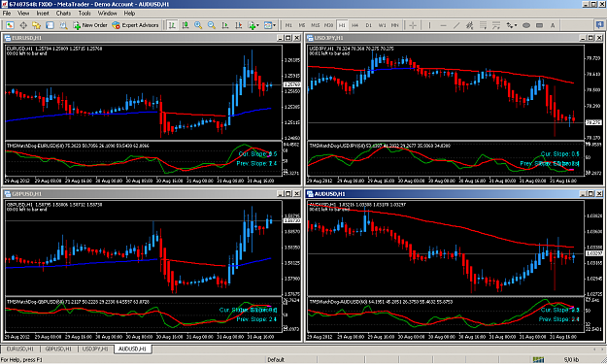The height and width of the screenshot is (364, 607).
Task: Select the Fibonacci retracement tool
Action: pos(483,25)
